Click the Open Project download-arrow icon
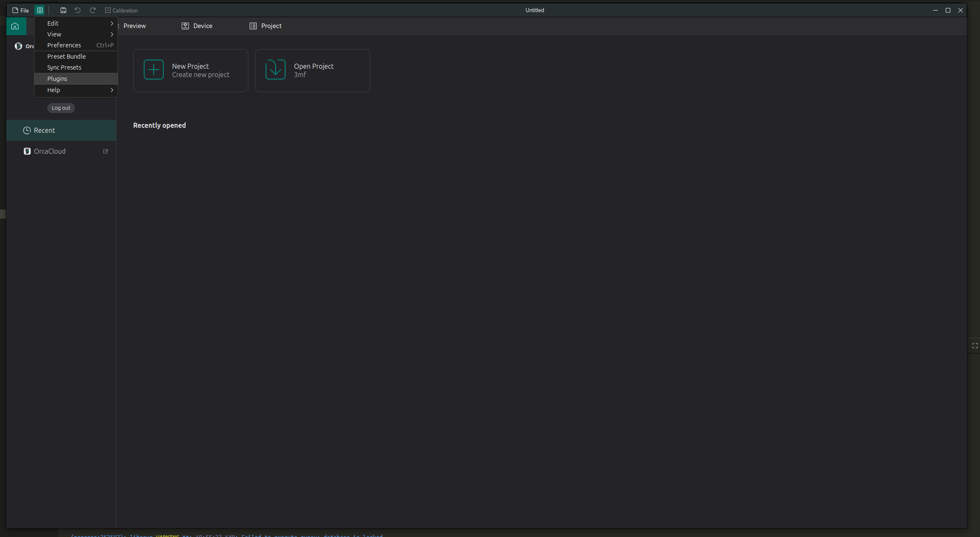Screen dimensions: 980x537 click(x=276, y=70)
